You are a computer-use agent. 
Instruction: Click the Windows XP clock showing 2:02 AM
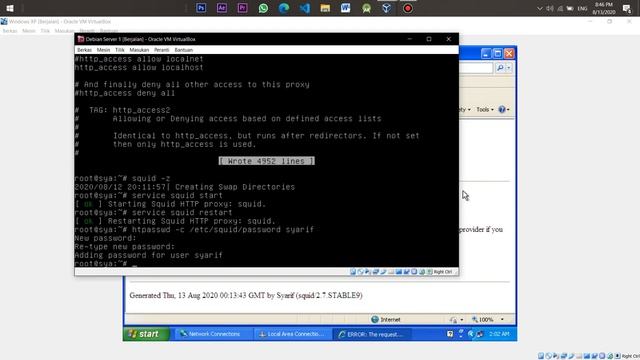pyautogui.click(x=499, y=334)
